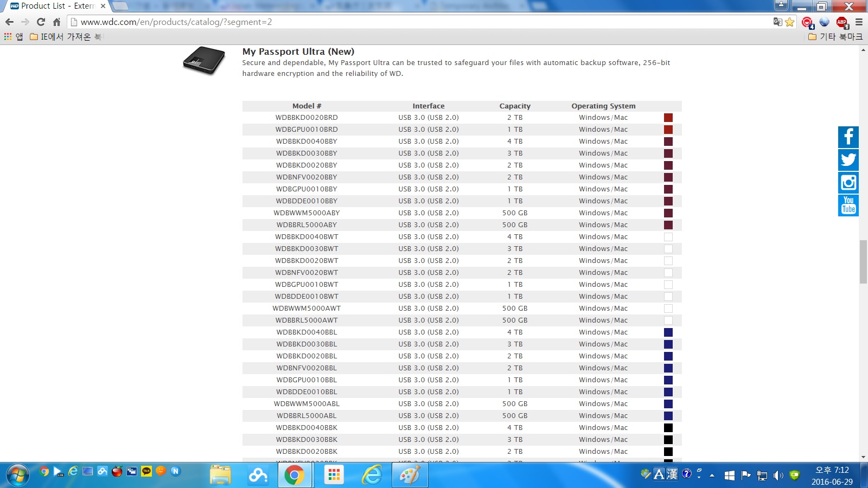Switch to the Chrome taskbar button
The width and height of the screenshot is (868, 488).
[294, 476]
